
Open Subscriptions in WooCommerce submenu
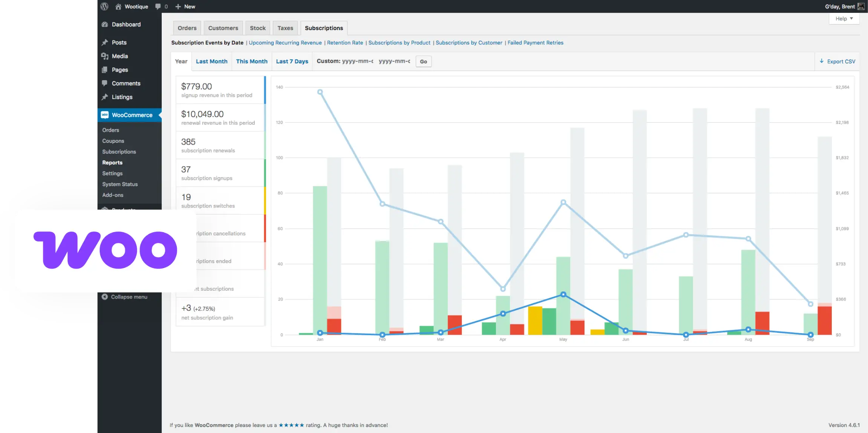pyautogui.click(x=119, y=152)
